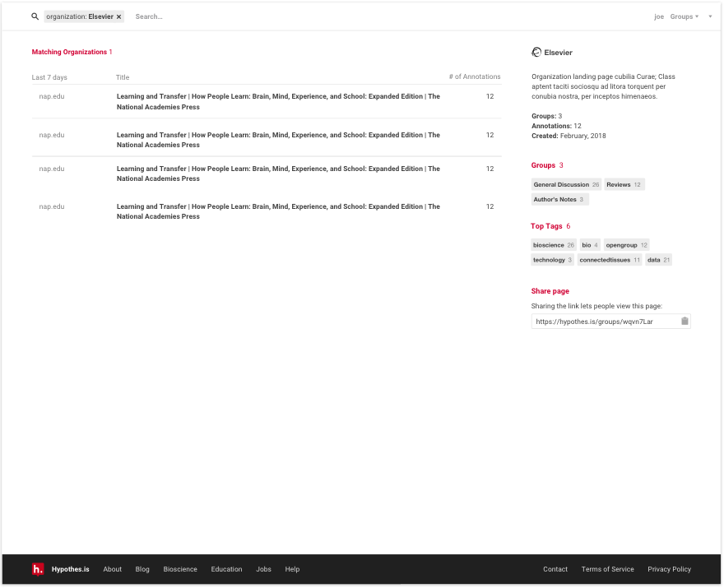This screenshot has height=588, width=724.
Task: Click the Created: February, 2018 text
Action: click(569, 136)
